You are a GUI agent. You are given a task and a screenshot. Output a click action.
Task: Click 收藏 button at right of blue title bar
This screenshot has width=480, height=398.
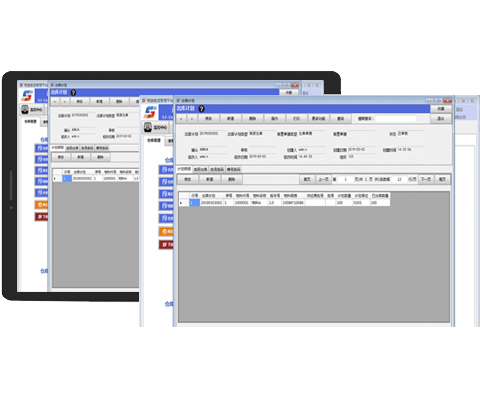point(441,109)
